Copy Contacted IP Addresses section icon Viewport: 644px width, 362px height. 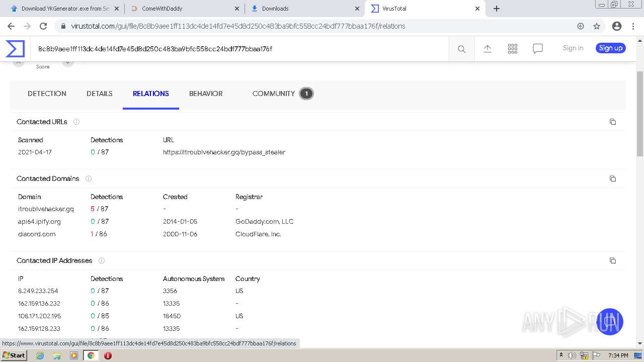coord(613,260)
